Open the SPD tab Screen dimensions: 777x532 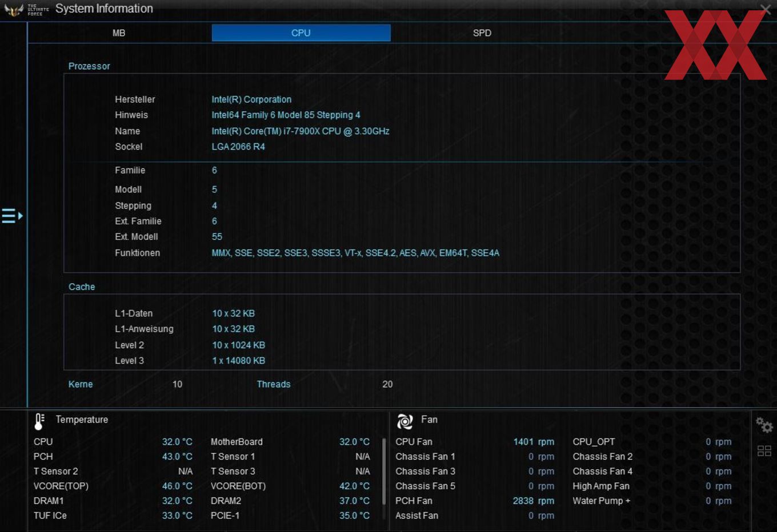coord(482,33)
